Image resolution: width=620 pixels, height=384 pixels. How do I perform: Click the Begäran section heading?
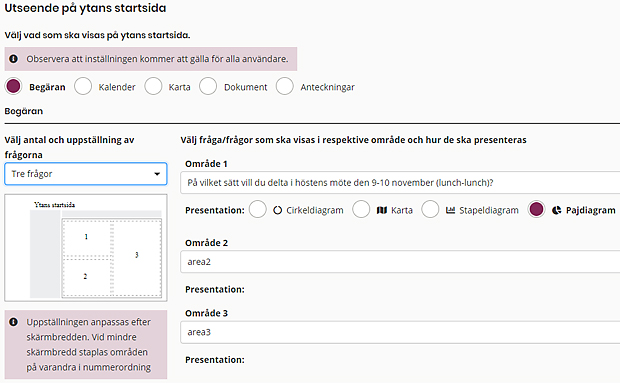click(24, 111)
